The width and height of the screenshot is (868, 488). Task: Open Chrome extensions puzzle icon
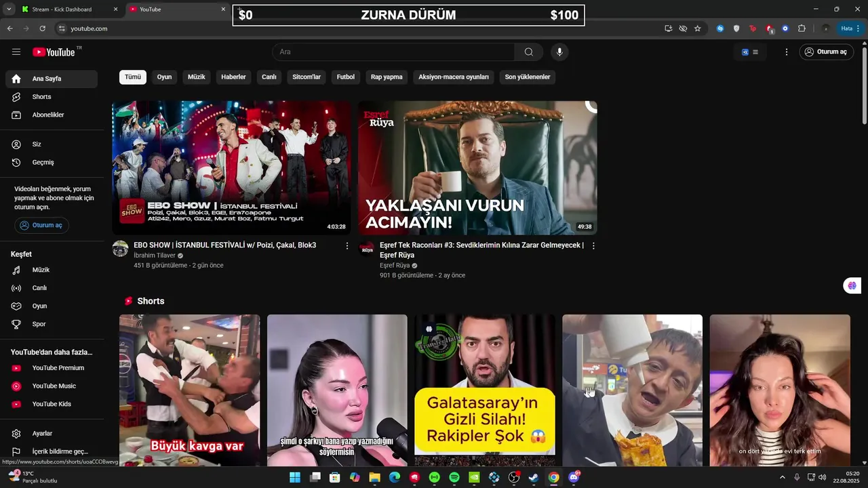[x=802, y=28]
